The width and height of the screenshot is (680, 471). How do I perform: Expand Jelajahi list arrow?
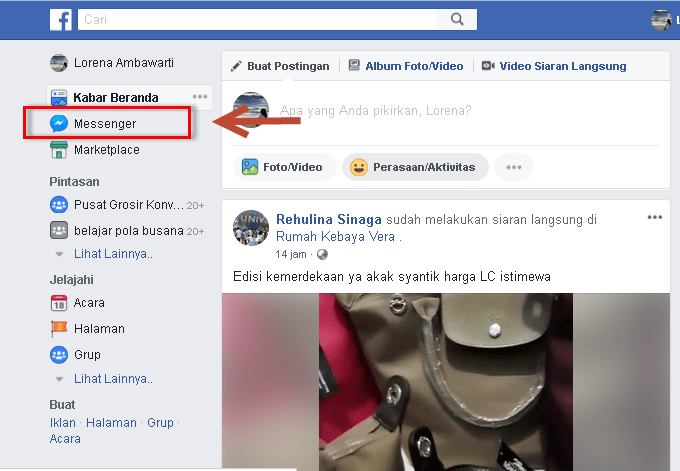[59, 379]
